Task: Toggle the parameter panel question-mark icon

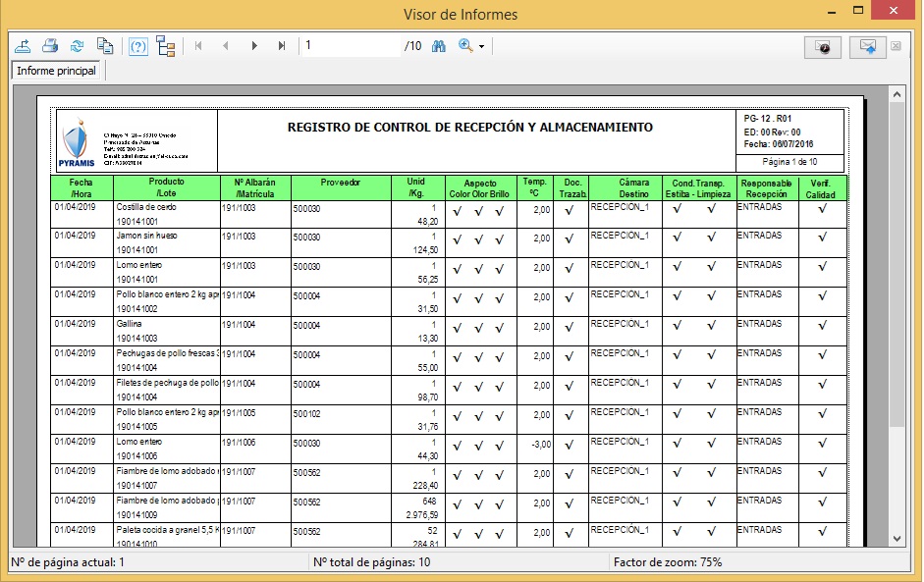Action: [x=138, y=46]
